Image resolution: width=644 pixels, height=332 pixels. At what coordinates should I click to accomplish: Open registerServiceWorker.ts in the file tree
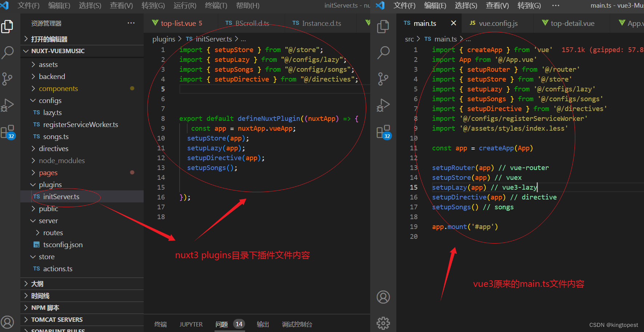click(x=81, y=125)
